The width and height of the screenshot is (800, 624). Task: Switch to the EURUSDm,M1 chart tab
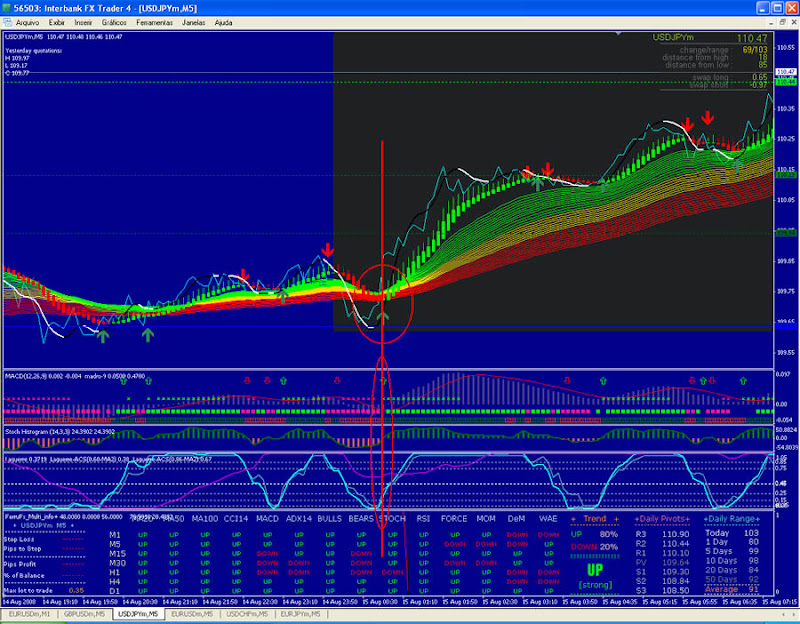pyautogui.click(x=30, y=614)
